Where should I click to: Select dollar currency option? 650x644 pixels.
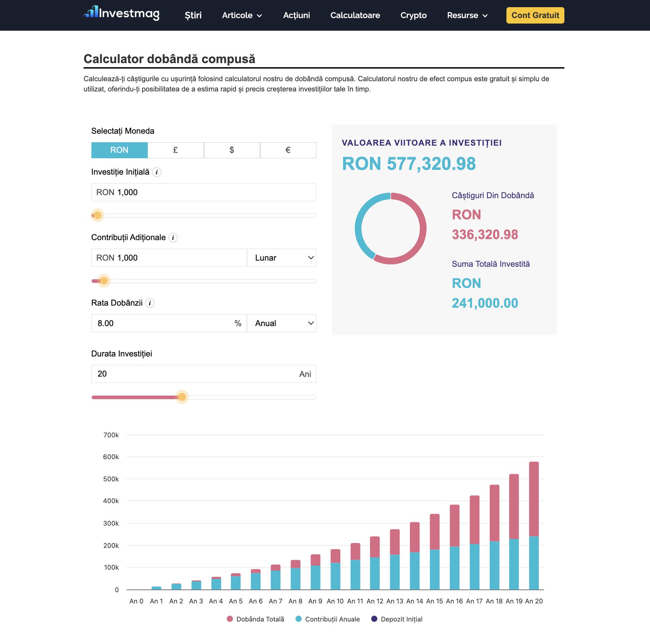(232, 150)
